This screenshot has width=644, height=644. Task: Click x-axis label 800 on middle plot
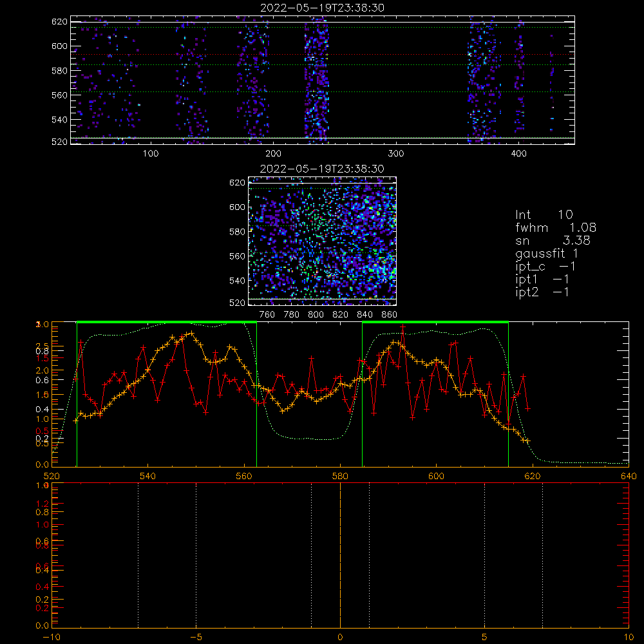coord(316,315)
